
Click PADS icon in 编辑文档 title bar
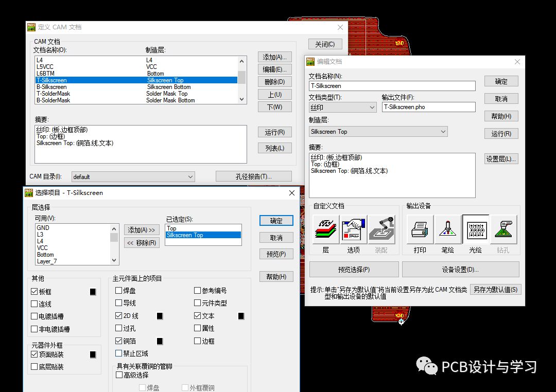click(310, 62)
